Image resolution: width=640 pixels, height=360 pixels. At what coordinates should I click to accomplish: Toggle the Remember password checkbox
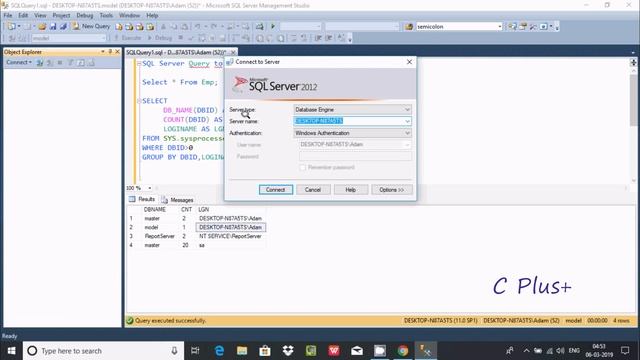click(x=302, y=167)
